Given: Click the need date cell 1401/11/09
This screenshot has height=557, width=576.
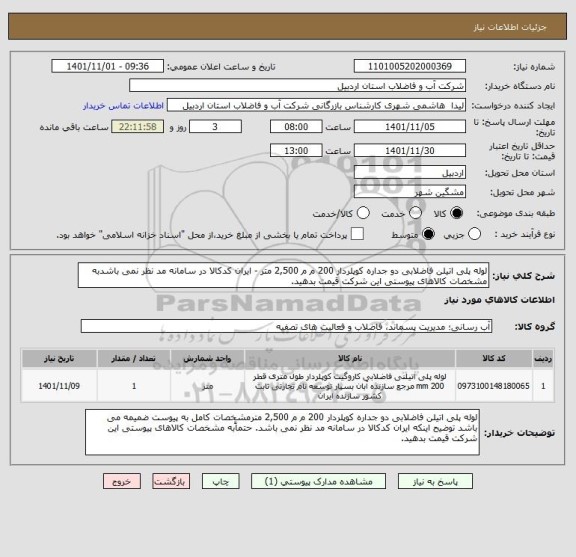Looking at the screenshot, I should click(x=59, y=386).
